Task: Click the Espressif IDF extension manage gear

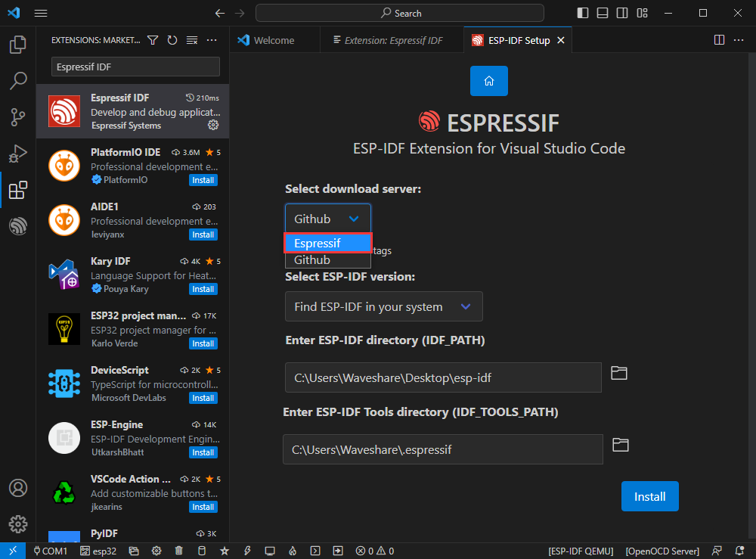Action: [213, 126]
